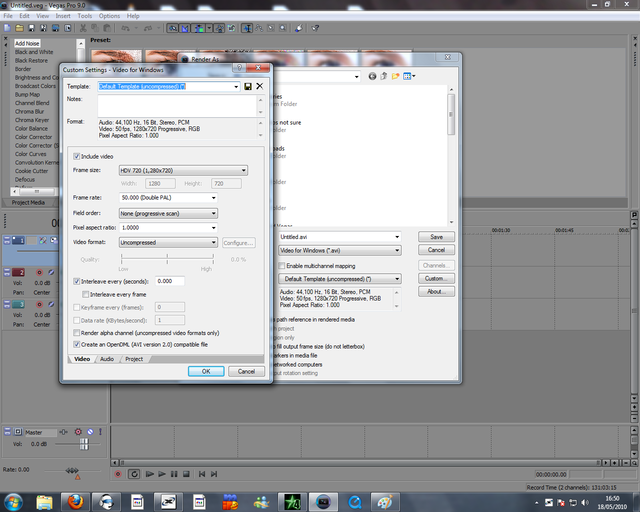Screen dimensions: 640x512
Task: Uncheck the Include video checkbox
Action: point(76,156)
